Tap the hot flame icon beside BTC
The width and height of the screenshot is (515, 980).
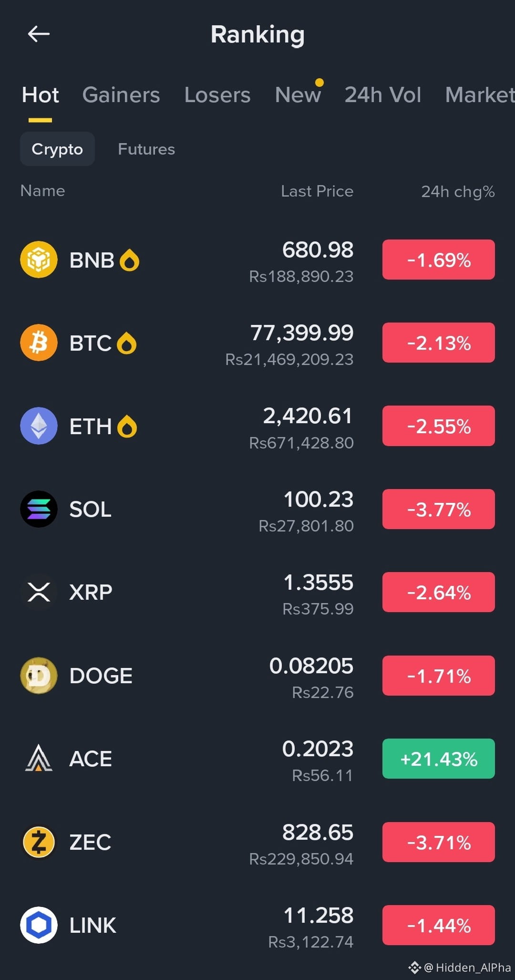(x=126, y=343)
